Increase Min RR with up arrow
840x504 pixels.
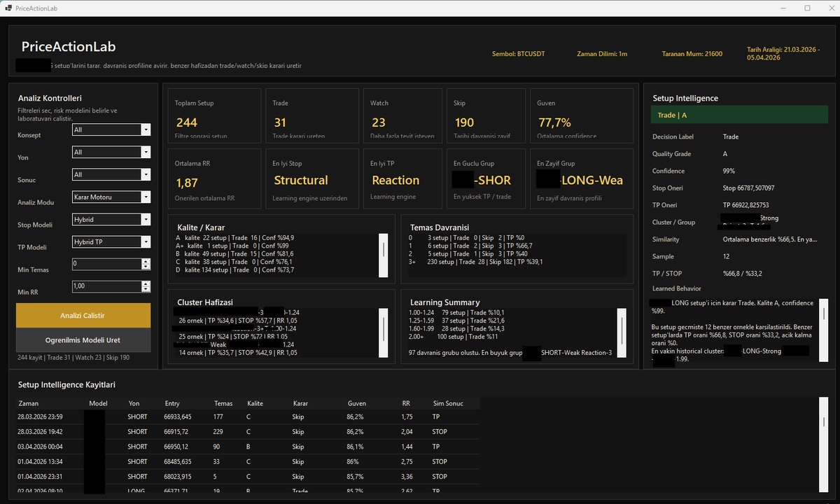pos(146,283)
